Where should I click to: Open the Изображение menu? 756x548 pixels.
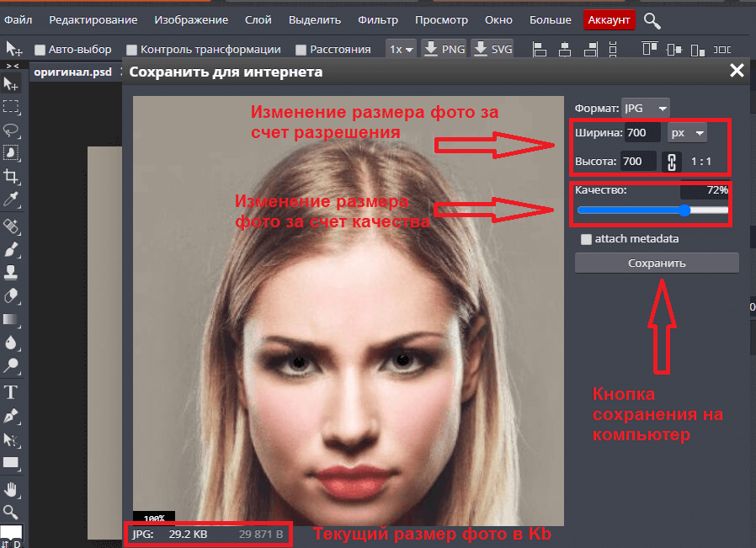pyautogui.click(x=191, y=19)
